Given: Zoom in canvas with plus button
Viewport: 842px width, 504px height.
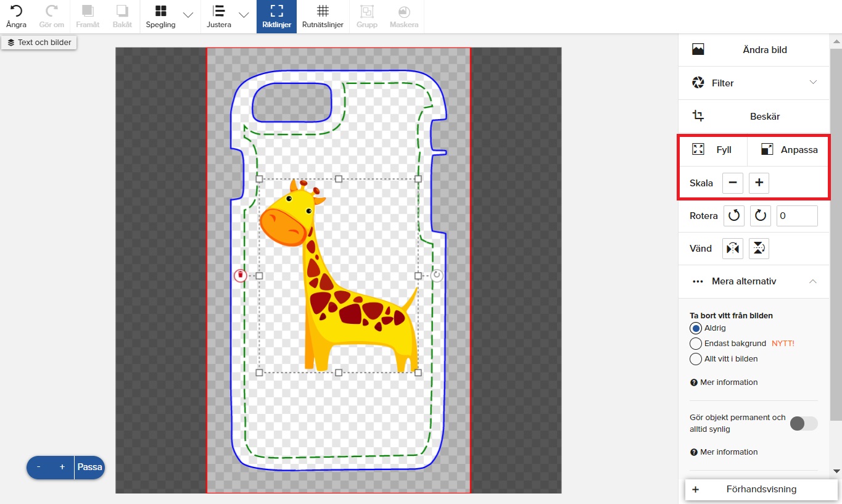Looking at the screenshot, I should 62,468.
